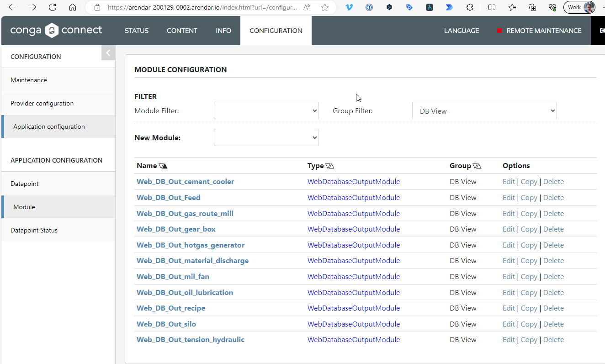Viewport: 605px width, 364px height.
Task: Open the Module Filter dropdown
Action: (266, 111)
